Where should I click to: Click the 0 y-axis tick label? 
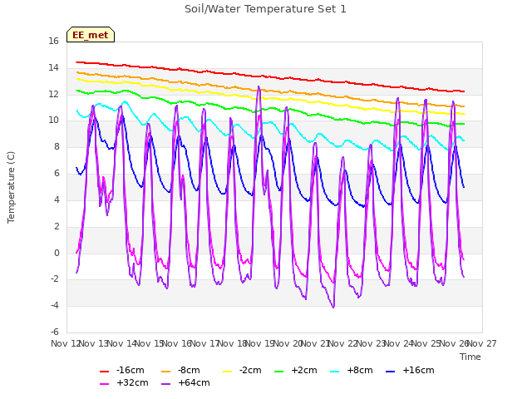click(57, 253)
